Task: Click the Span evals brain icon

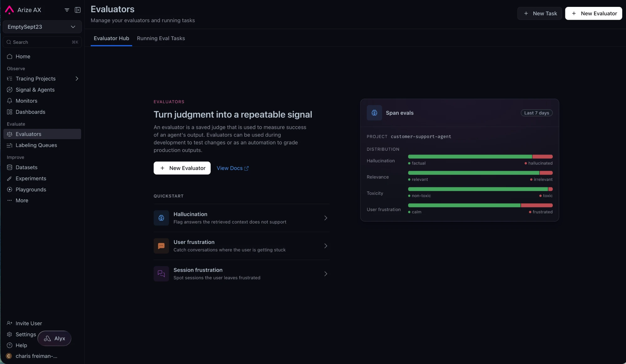Action: 374,113
